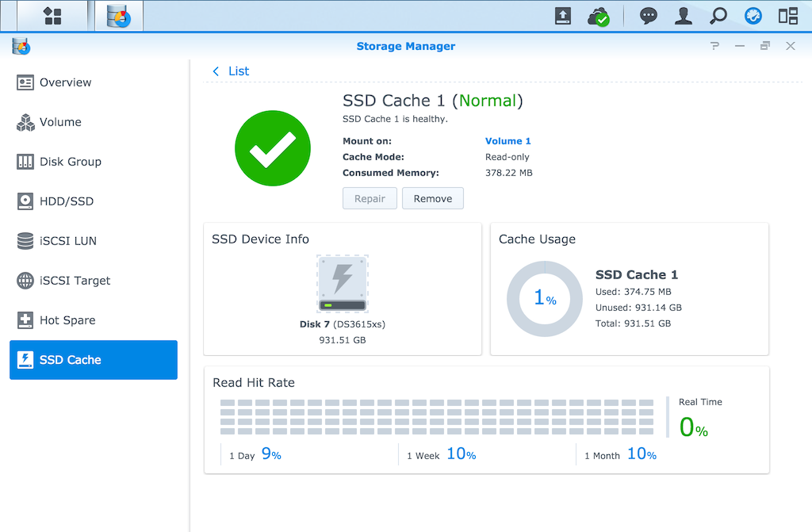Click the 'Total: 931.51 GB' text
Image resolution: width=812 pixels, height=532 pixels.
(x=634, y=323)
